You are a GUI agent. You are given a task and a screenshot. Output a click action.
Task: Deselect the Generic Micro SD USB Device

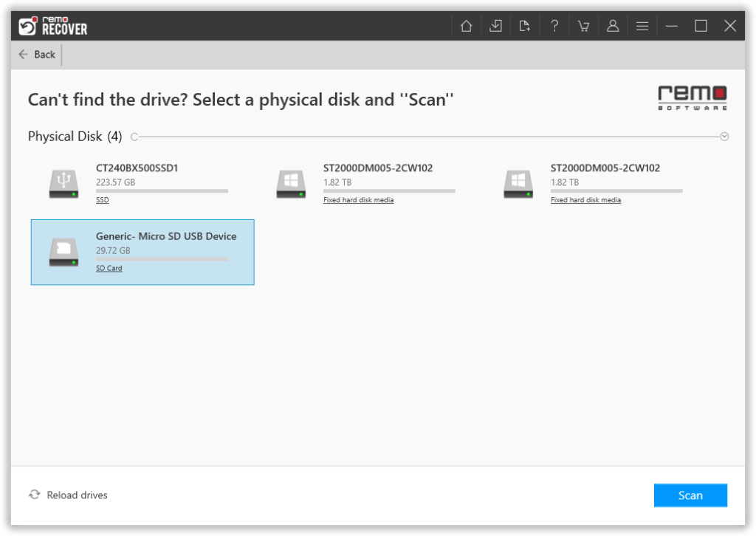(142, 252)
